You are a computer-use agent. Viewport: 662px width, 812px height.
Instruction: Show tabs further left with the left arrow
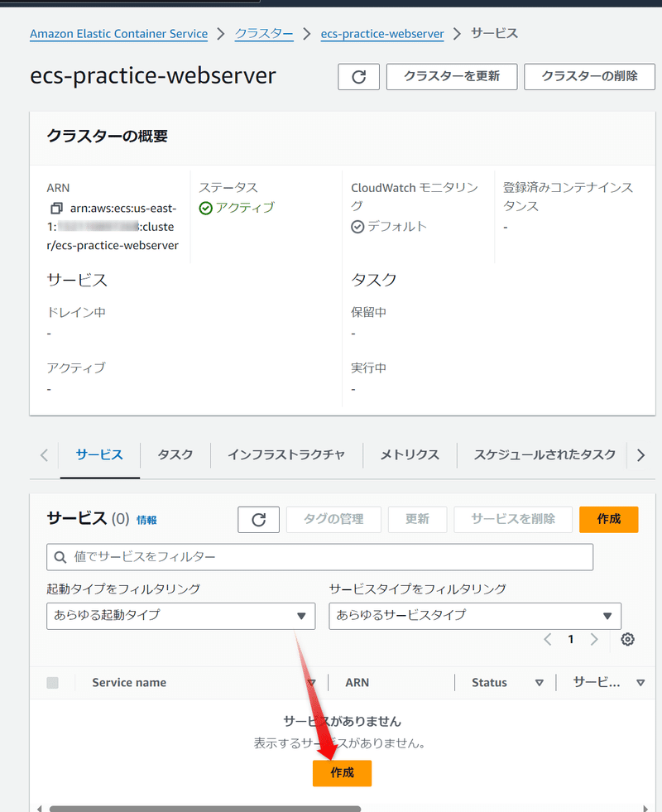44,455
